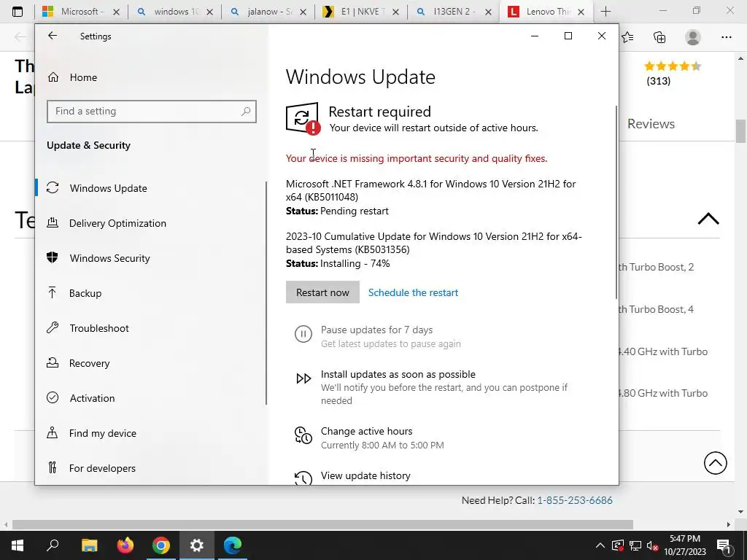Open Windows Security settings
The height and width of the screenshot is (560, 747).
[x=109, y=258]
